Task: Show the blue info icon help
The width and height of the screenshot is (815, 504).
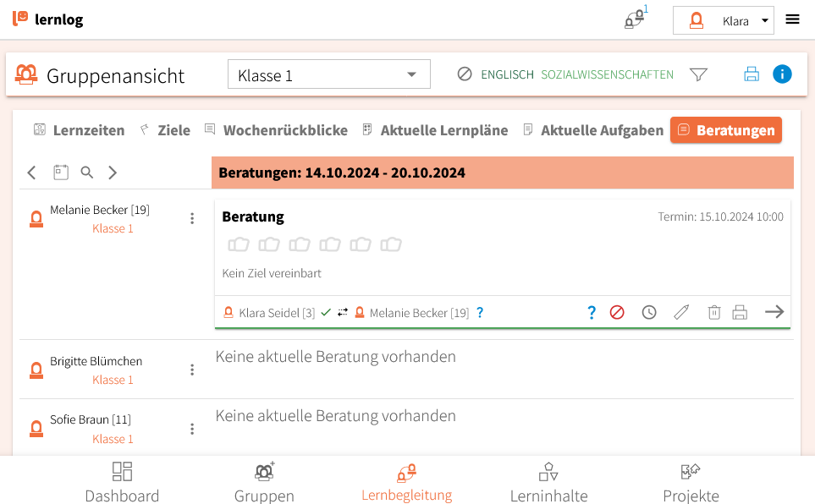Action: (x=782, y=74)
